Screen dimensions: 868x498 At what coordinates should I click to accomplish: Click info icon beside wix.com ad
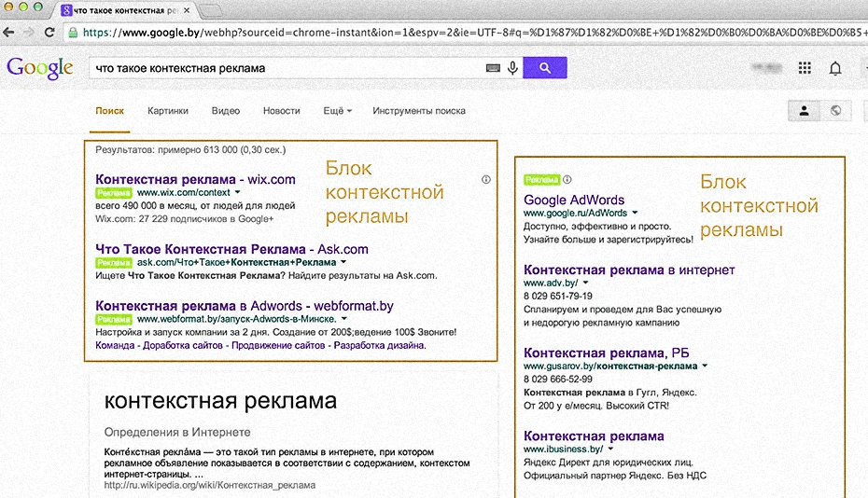(486, 179)
